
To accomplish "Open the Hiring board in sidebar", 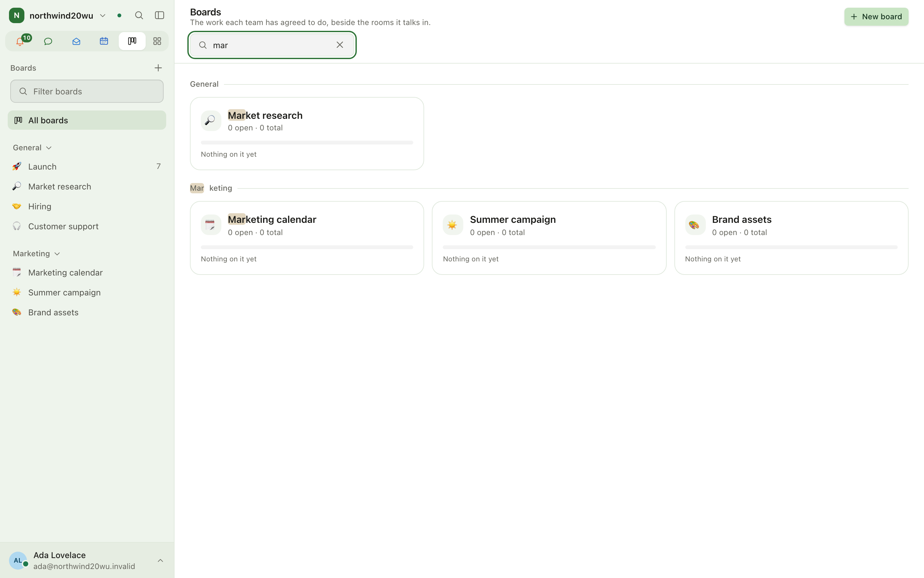I will 87,206.
